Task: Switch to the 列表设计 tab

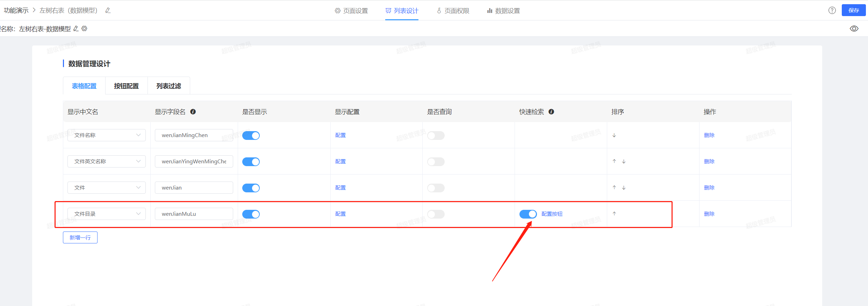Action: tap(402, 11)
